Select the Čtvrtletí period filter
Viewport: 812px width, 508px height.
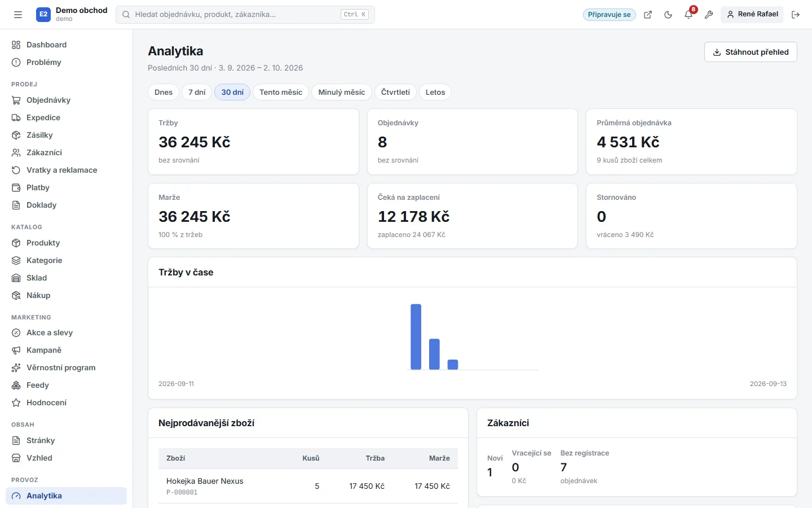click(395, 92)
